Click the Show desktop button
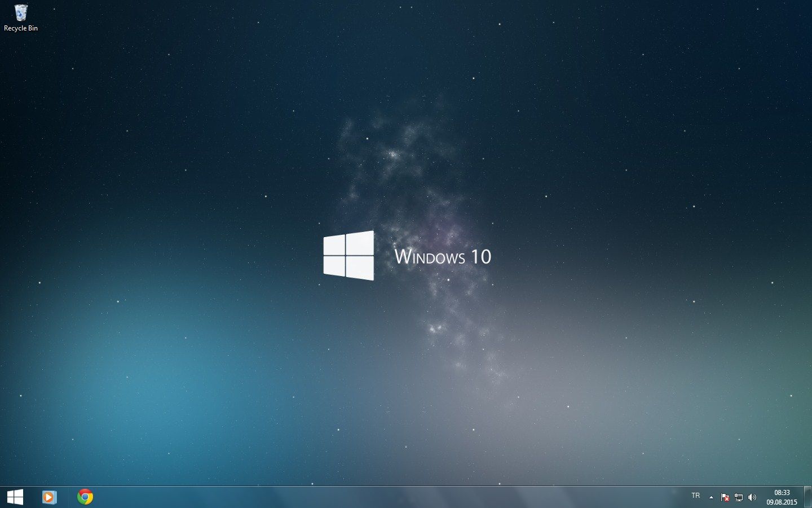 808,497
